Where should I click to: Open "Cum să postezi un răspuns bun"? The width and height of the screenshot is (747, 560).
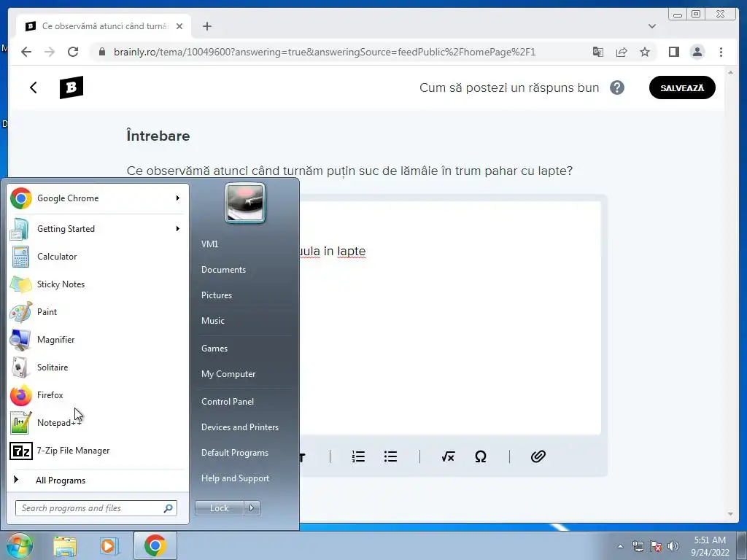tap(509, 87)
